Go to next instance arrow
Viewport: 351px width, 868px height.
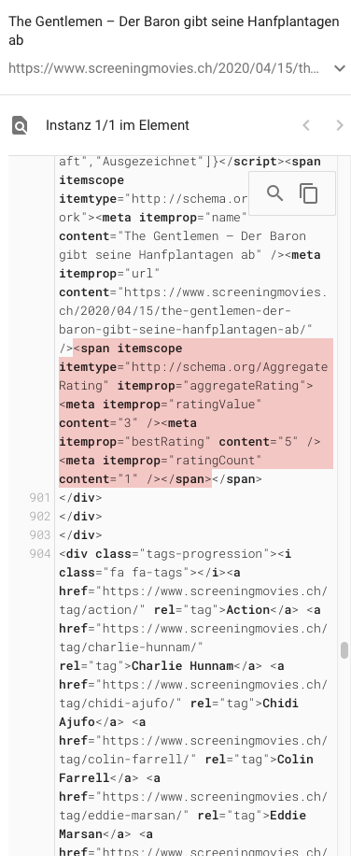340,125
